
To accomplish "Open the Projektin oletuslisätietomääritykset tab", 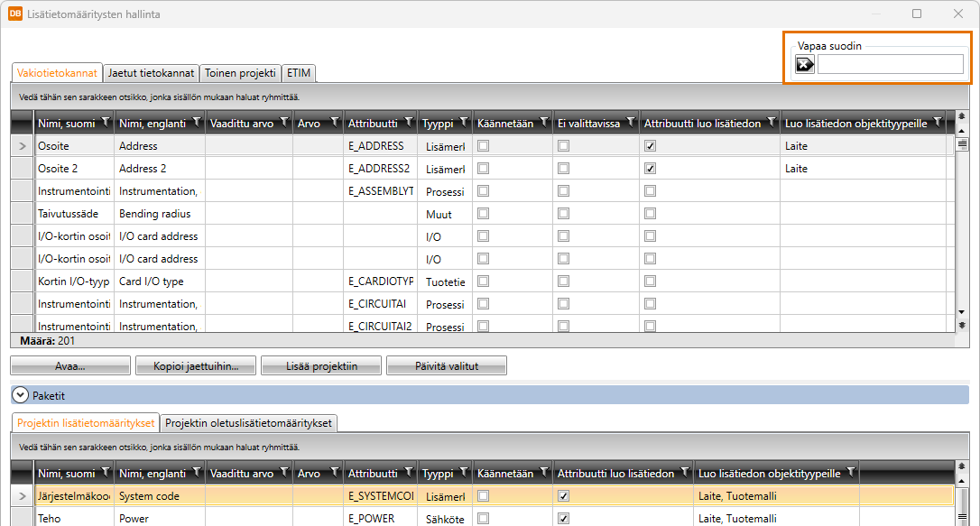I will click(249, 423).
